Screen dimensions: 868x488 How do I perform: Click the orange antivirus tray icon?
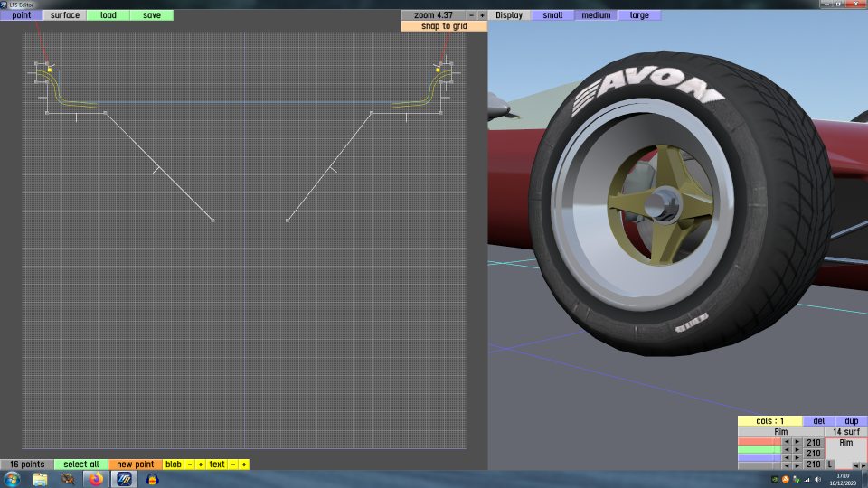[x=786, y=480]
